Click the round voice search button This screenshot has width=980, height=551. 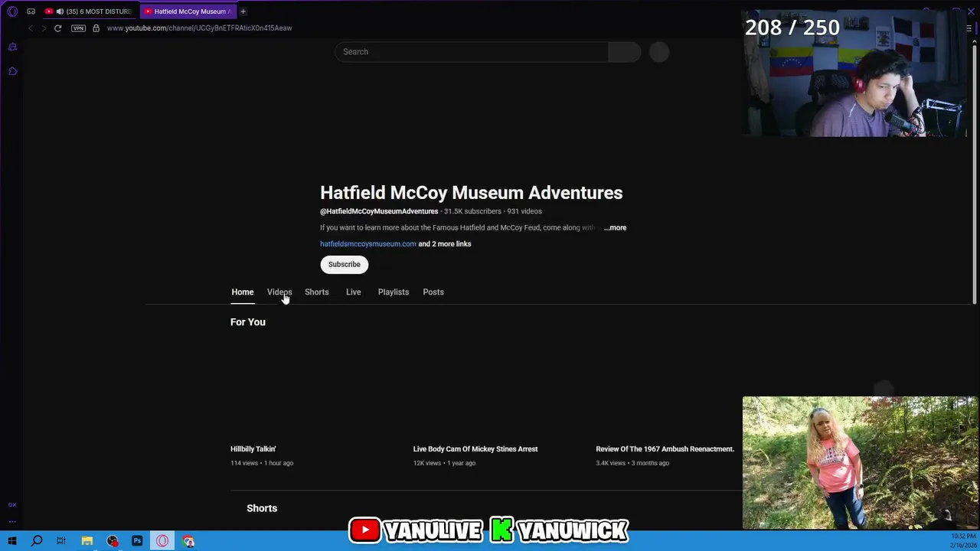[x=659, y=52]
